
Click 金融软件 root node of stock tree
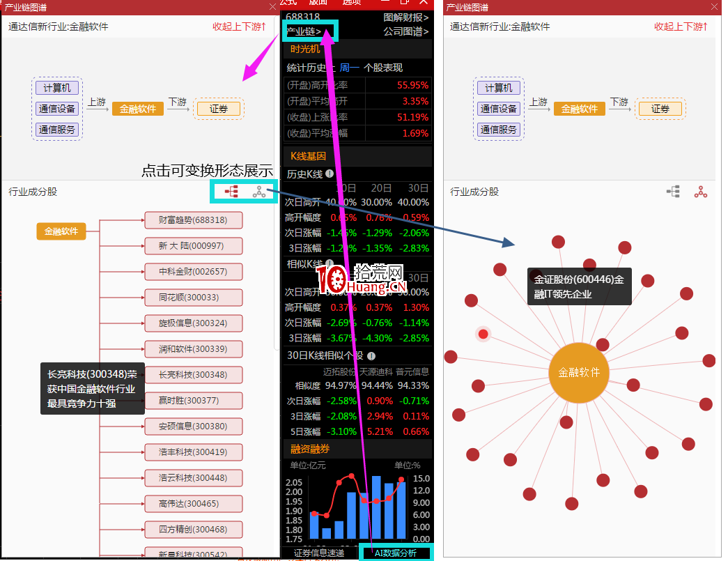pyautogui.click(x=61, y=231)
